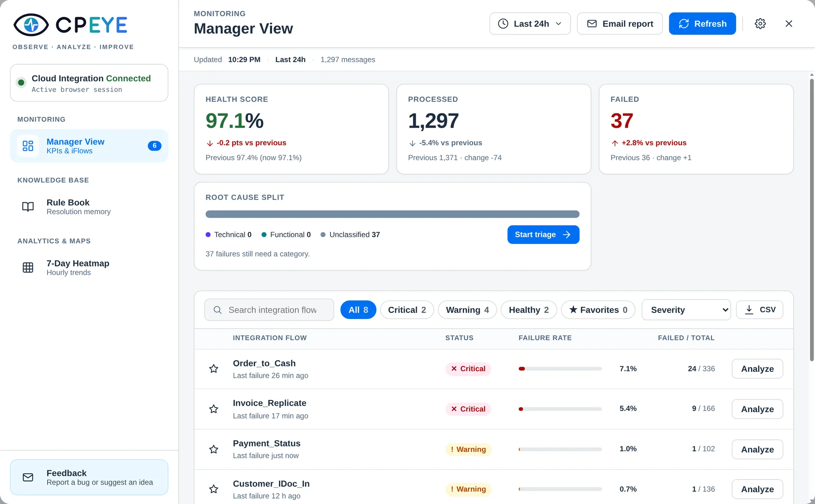This screenshot has height=504, width=815.
Task: Select the Critical 2 filter tab
Action: 407,310
